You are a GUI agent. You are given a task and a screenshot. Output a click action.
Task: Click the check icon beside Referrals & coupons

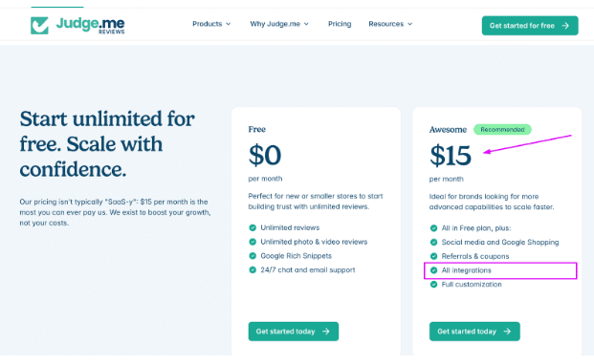[433, 257]
